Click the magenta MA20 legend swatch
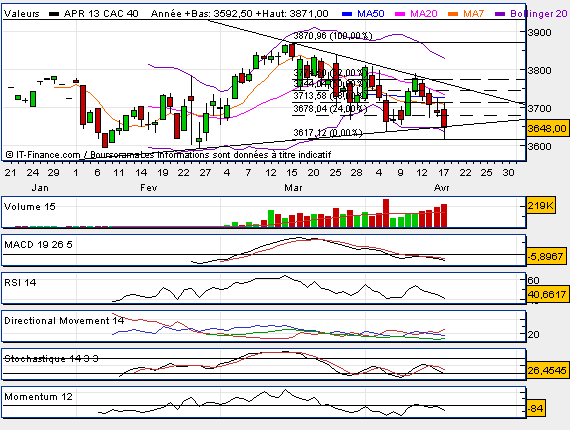 (x=400, y=14)
